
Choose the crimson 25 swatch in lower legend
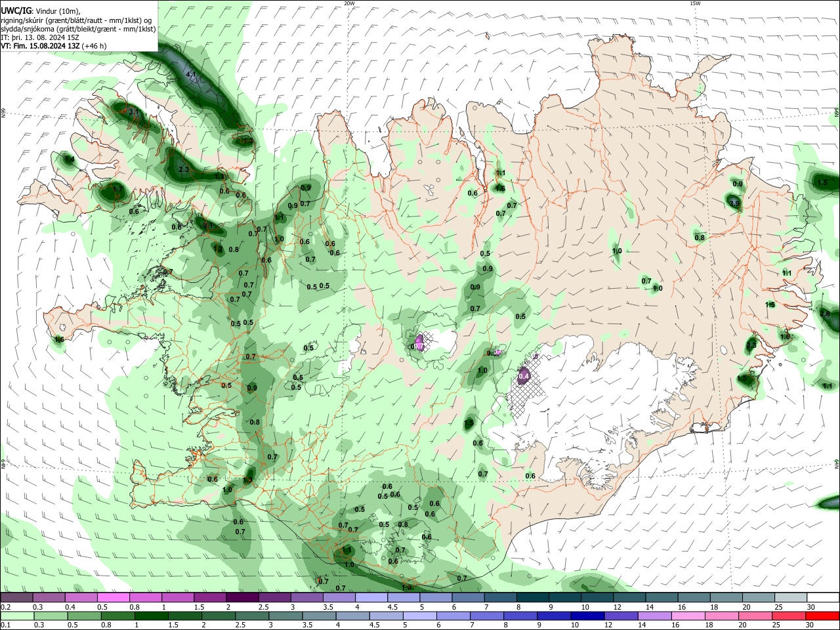pos(791,616)
